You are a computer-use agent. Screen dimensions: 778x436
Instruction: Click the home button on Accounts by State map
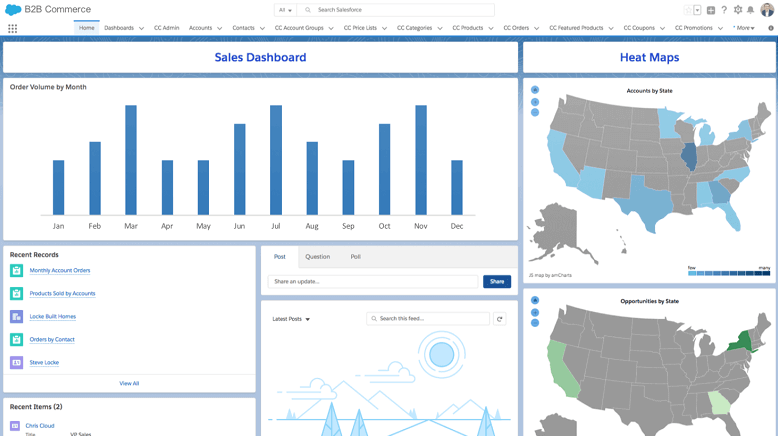pos(535,90)
